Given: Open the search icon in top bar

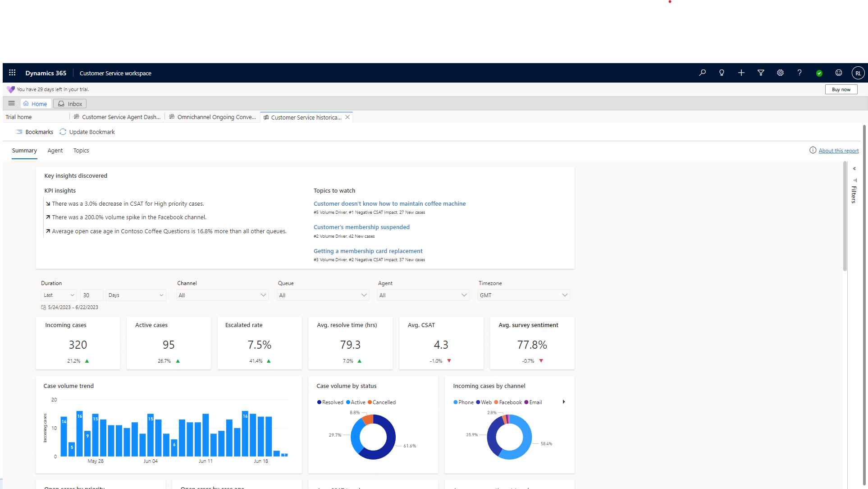Looking at the screenshot, I should coord(702,73).
